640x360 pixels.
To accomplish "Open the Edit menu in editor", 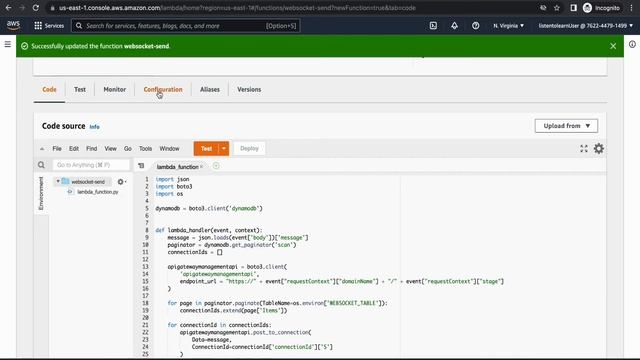I will [74, 149].
